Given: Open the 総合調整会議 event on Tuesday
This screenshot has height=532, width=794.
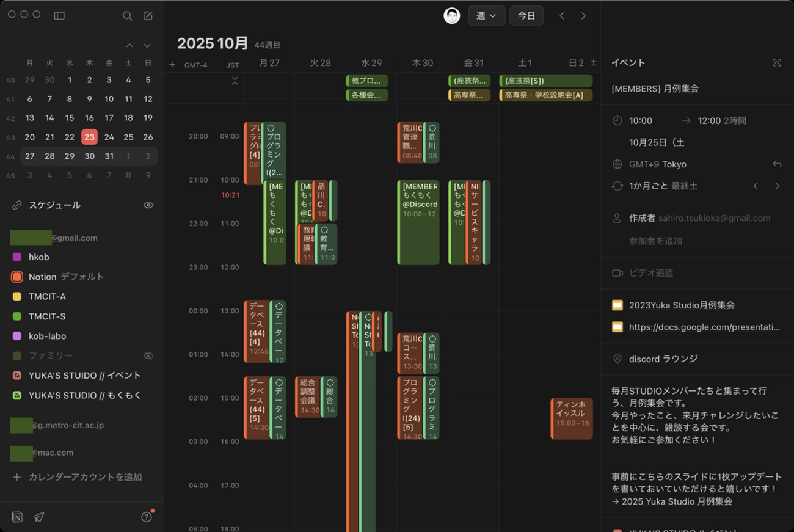Looking at the screenshot, I should pyautogui.click(x=308, y=396).
